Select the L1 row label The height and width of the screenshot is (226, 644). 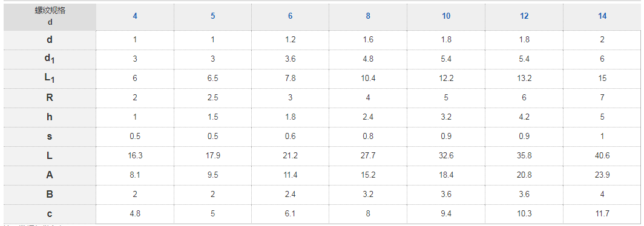[50, 79]
